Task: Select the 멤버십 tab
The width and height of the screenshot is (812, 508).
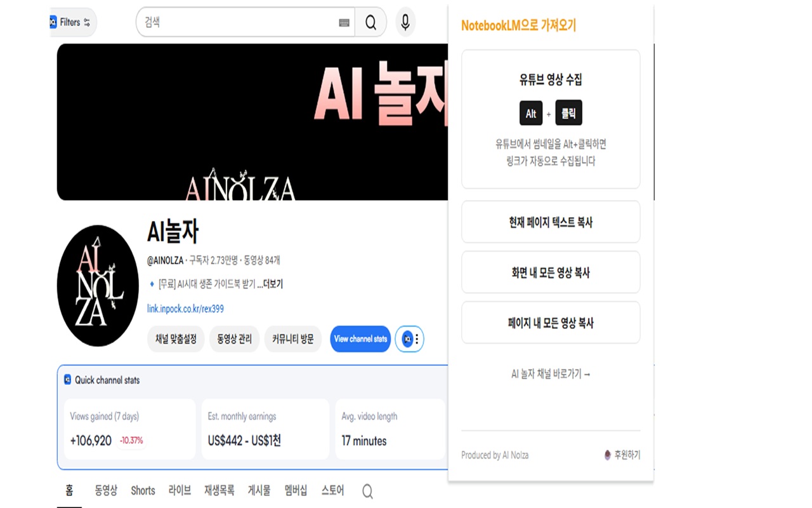Action: pos(295,490)
